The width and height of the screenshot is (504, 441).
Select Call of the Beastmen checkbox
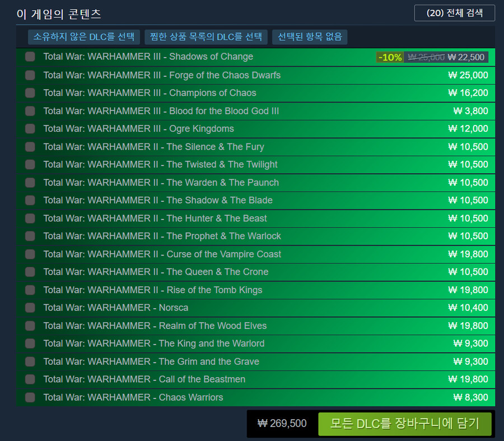[x=30, y=379]
